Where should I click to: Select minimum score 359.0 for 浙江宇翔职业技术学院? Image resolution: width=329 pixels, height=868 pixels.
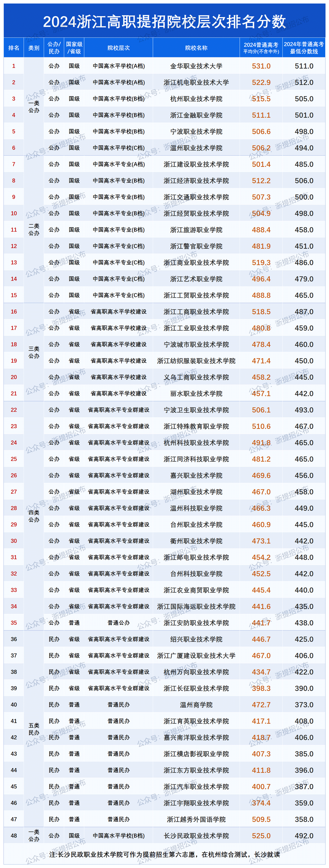pos(304,803)
